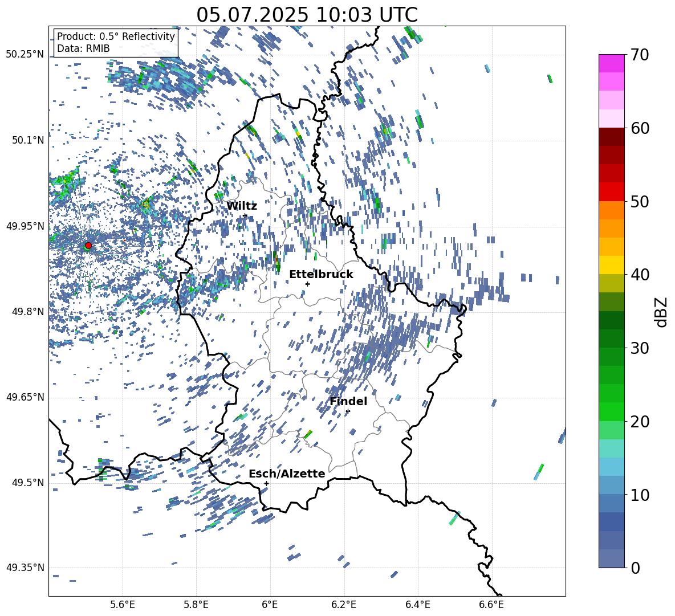Click the 50 value on the colorbar

[640, 201]
